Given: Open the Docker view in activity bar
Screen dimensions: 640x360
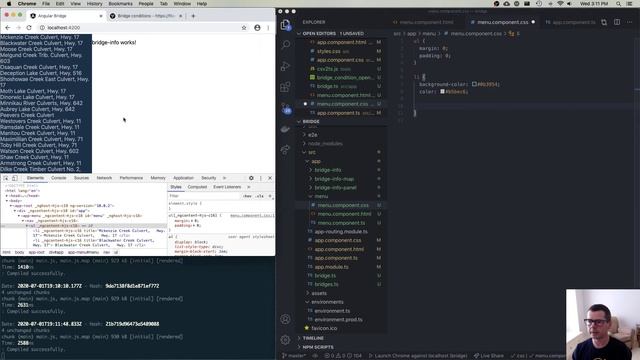Looking at the screenshot, I should pyautogui.click(x=286, y=129).
